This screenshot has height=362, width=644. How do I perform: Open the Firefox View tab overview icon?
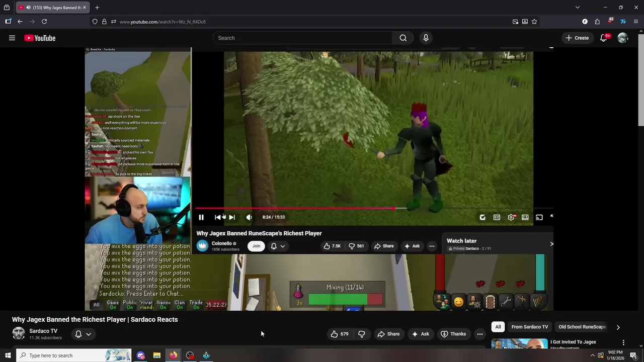coord(7,8)
